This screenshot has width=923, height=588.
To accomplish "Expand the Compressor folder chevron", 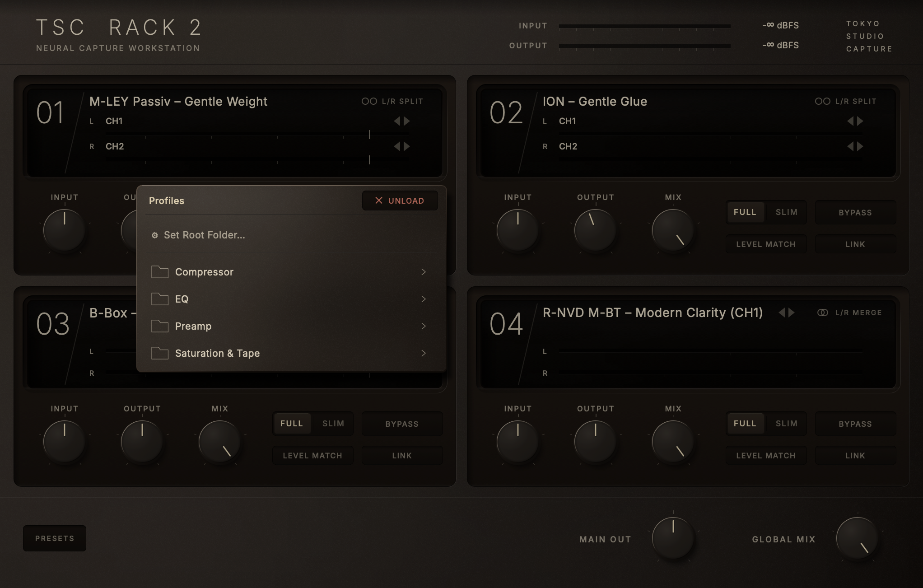I will pos(424,272).
